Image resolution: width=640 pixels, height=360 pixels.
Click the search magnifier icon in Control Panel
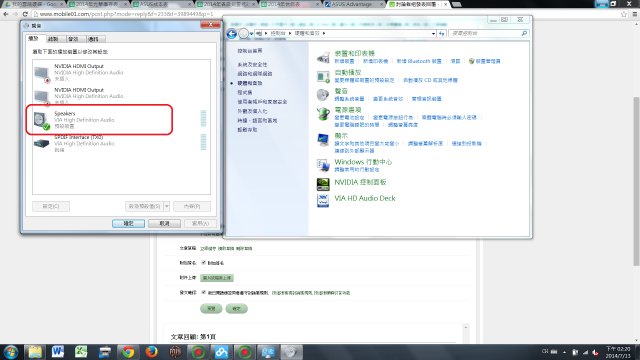524,33
